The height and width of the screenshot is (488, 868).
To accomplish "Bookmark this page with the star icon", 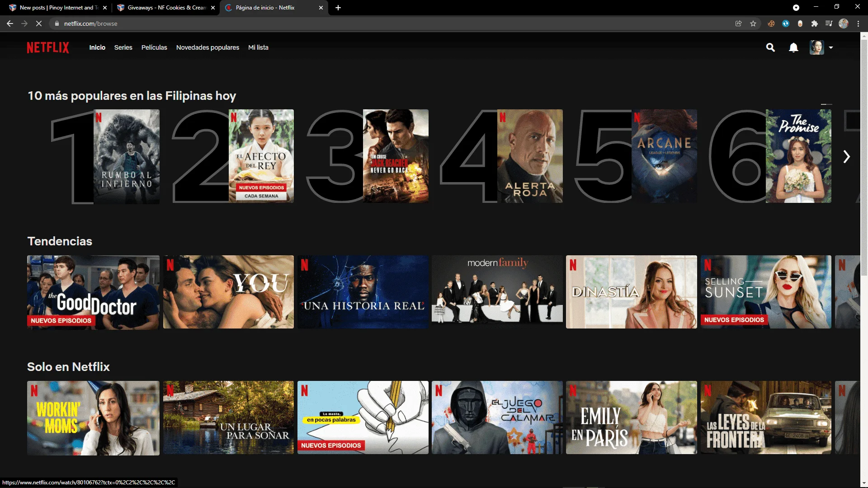I will pyautogui.click(x=753, y=23).
